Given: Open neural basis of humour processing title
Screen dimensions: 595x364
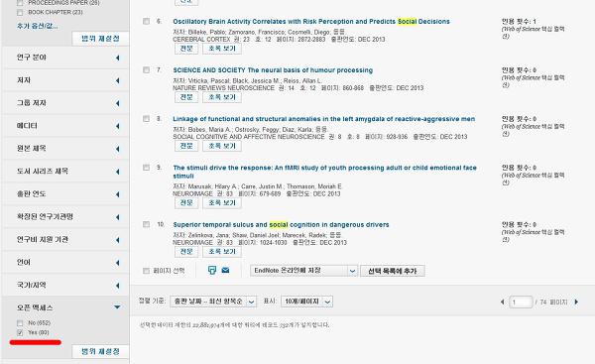Looking at the screenshot, I should 273,70.
